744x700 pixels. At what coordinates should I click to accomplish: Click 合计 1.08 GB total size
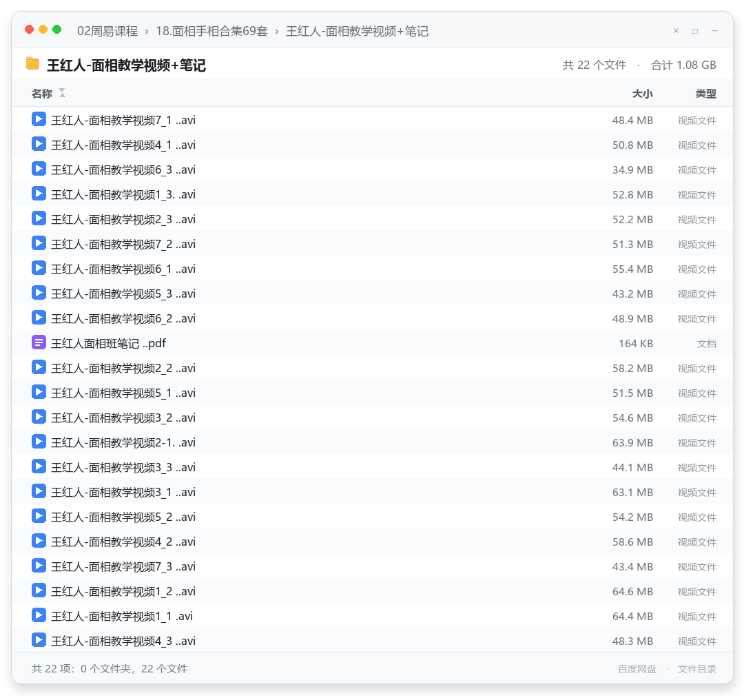[x=683, y=65]
